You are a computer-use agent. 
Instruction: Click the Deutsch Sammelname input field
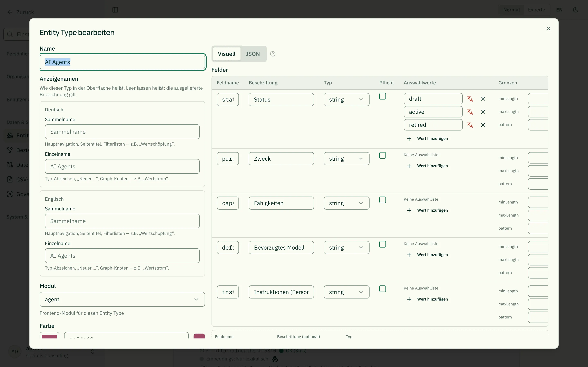tap(122, 132)
